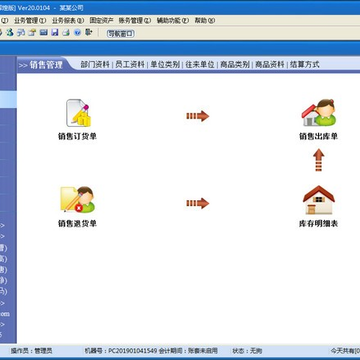
Task: Open the 往来单位 link
Action: point(200,65)
